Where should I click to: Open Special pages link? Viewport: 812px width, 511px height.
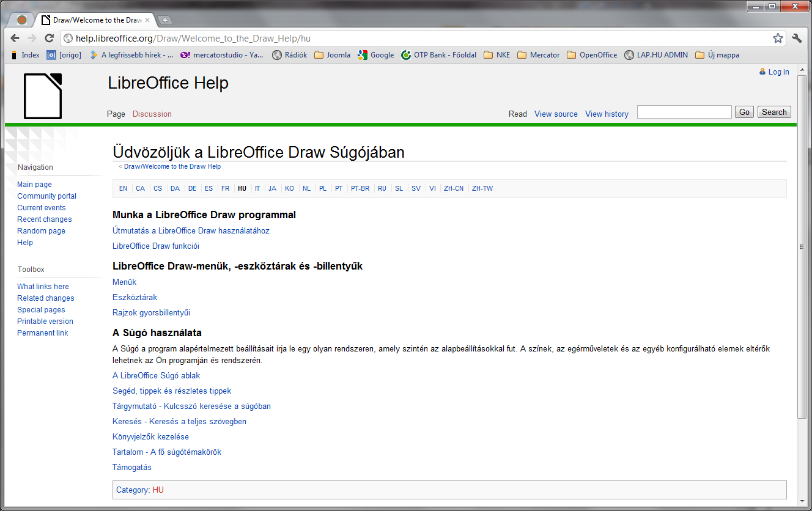(41, 310)
